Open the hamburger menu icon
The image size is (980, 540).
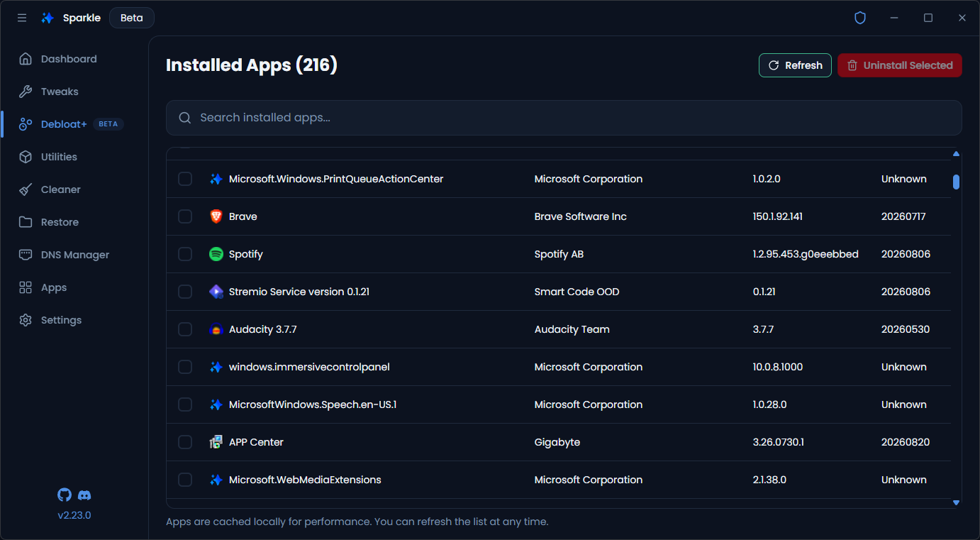click(x=22, y=18)
